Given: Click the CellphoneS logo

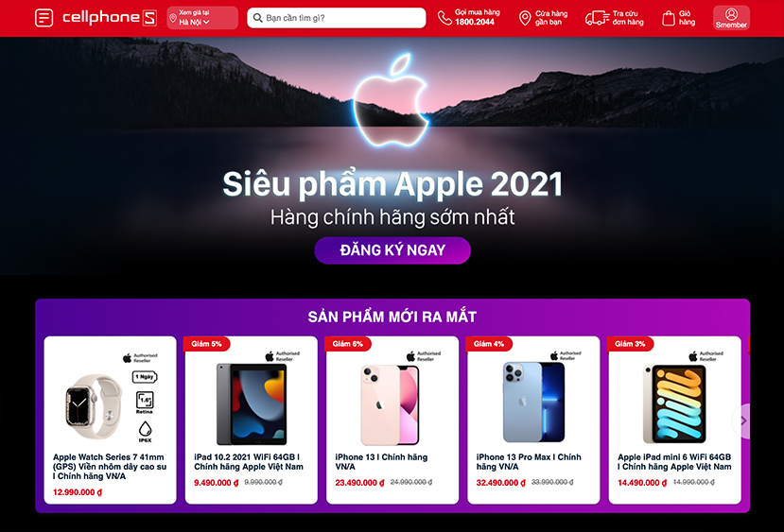Looking at the screenshot, I should click(110, 18).
